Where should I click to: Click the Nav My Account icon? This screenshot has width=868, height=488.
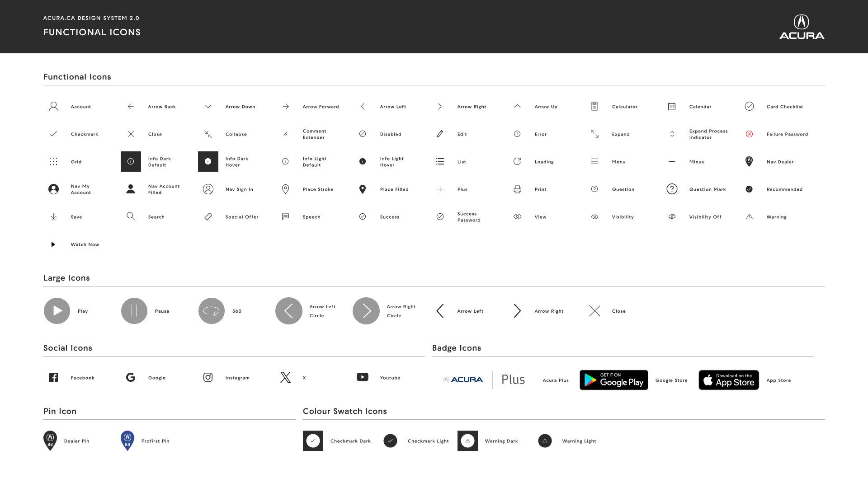[53, 189]
